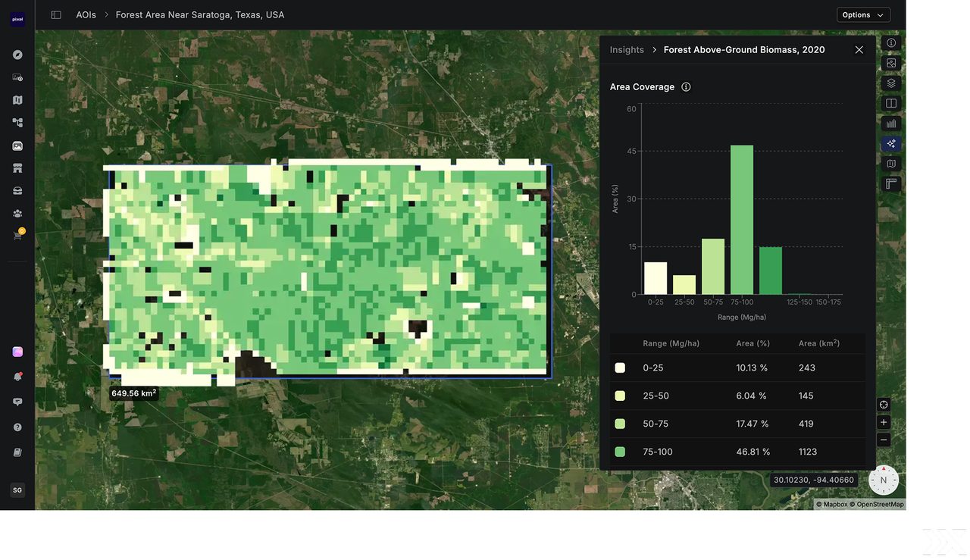
Task: Click the 25-50 bar in chart
Action: [x=684, y=285]
